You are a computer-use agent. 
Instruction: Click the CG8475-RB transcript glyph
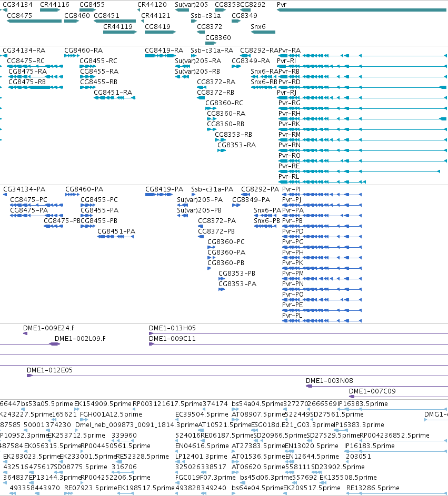[36, 87]
